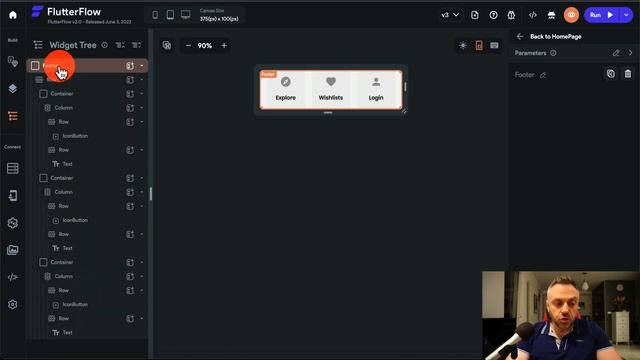Collapse the Footer row in Widget Tree
Screen dimensions: 640x360
(x=142, y=66)
